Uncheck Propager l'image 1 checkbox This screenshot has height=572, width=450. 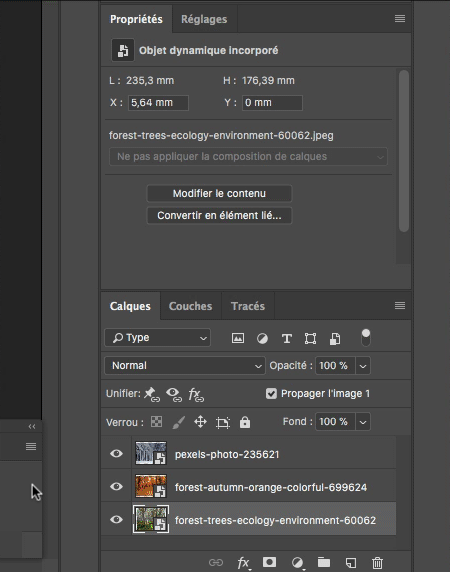pos(271,394)
